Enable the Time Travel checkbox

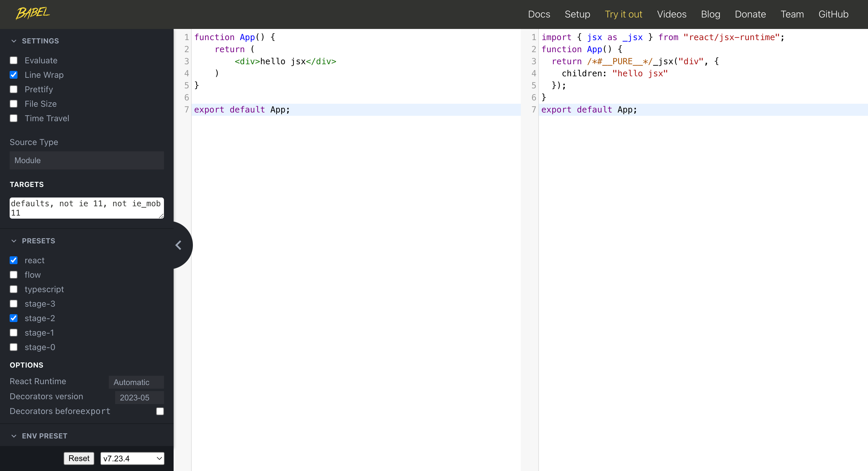pos(14,118)
